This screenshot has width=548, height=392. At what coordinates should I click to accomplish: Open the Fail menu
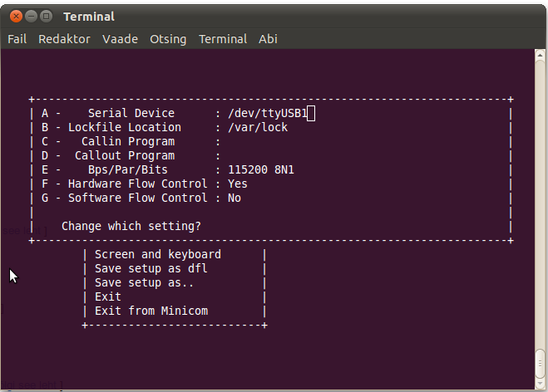(x=17, y=39)
